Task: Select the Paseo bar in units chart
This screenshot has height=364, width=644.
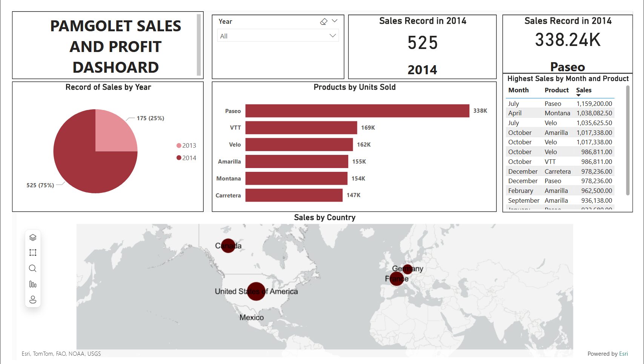Action: pos(357,111)
